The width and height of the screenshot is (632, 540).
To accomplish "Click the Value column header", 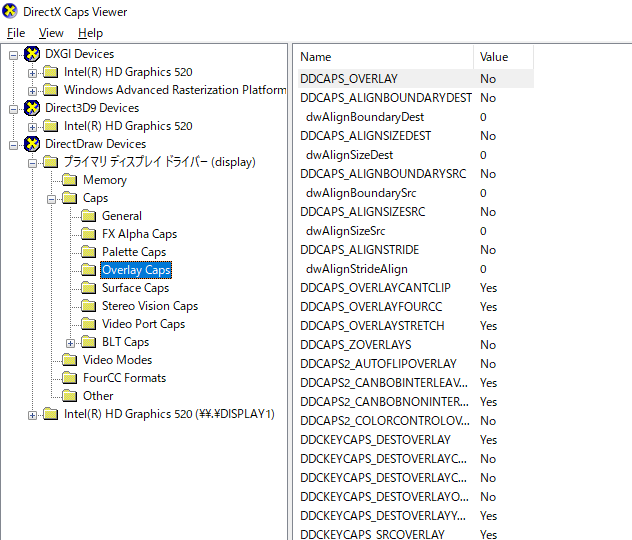I will click(503, 57).
